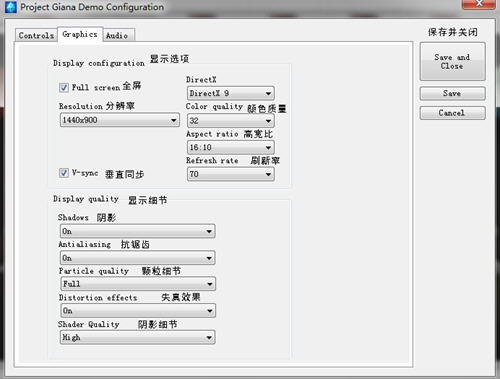Open the Particle quality Full dropdown
Image resolution: width=500 pixels, height=379 pixels.
click(138, 284)
